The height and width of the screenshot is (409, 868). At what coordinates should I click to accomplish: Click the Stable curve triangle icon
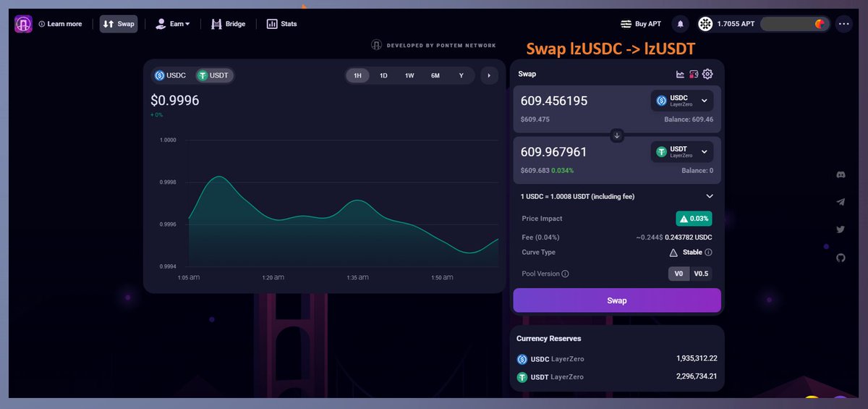673,253
